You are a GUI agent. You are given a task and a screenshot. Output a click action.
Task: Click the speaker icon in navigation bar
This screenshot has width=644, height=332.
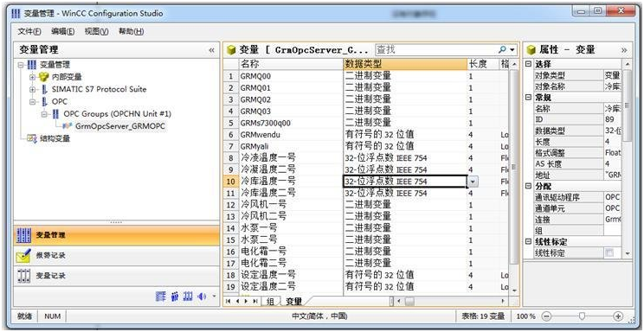201,297
